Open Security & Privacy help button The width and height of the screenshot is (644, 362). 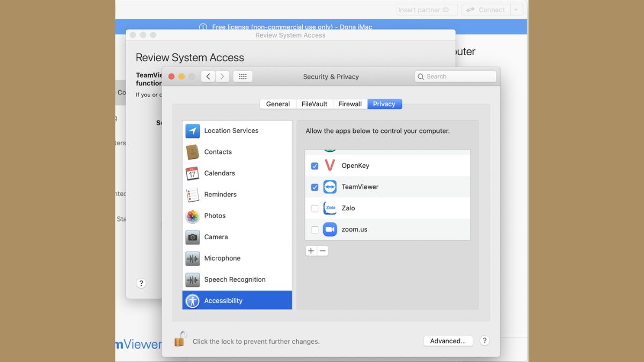tap(485, 341)
